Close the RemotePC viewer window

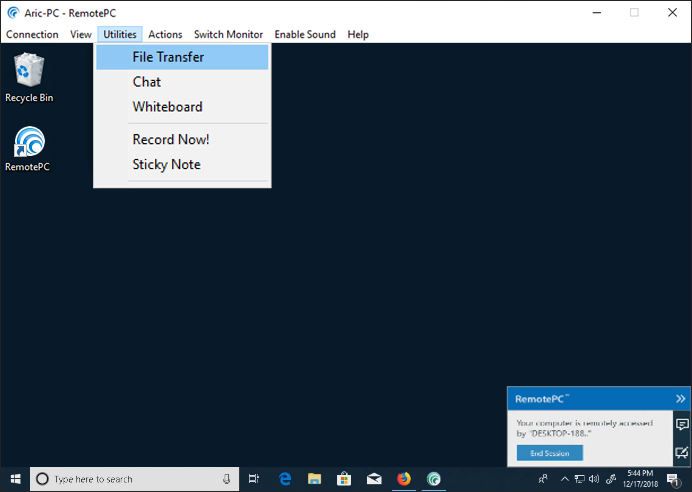tap(672, 12)
